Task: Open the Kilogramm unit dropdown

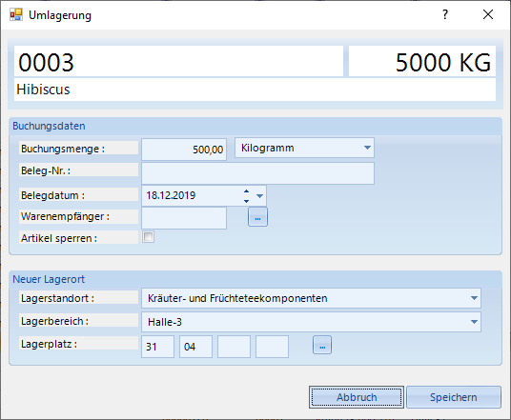Action: [x=367, y=148]
